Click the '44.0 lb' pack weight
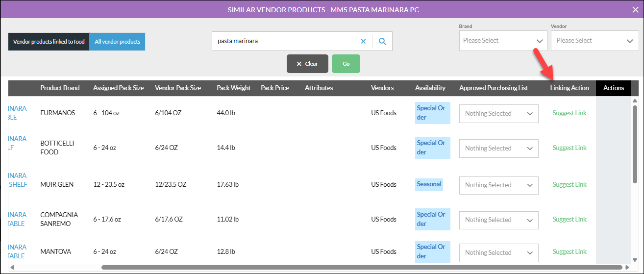The image size is (644, 274). (226, 113)
